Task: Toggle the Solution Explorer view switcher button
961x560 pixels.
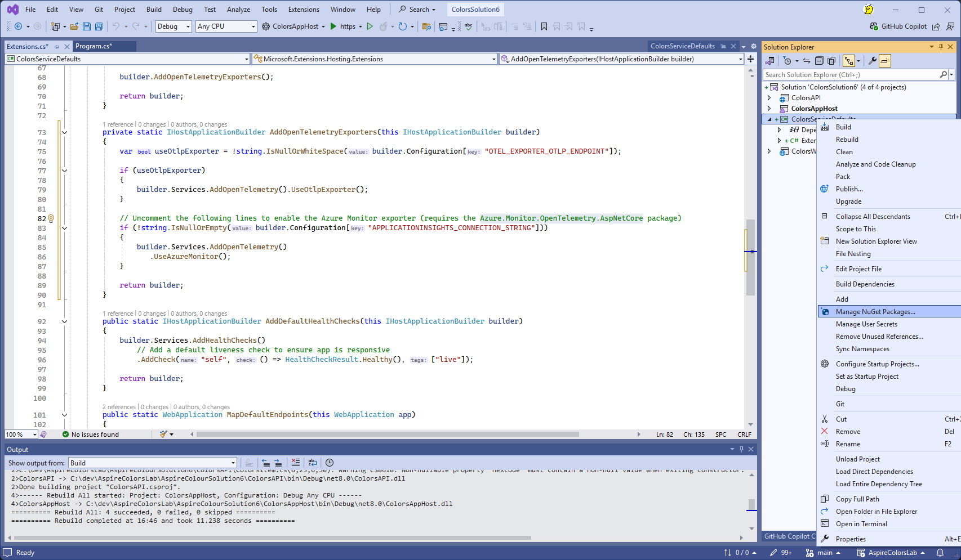Action: coord(770,61)
